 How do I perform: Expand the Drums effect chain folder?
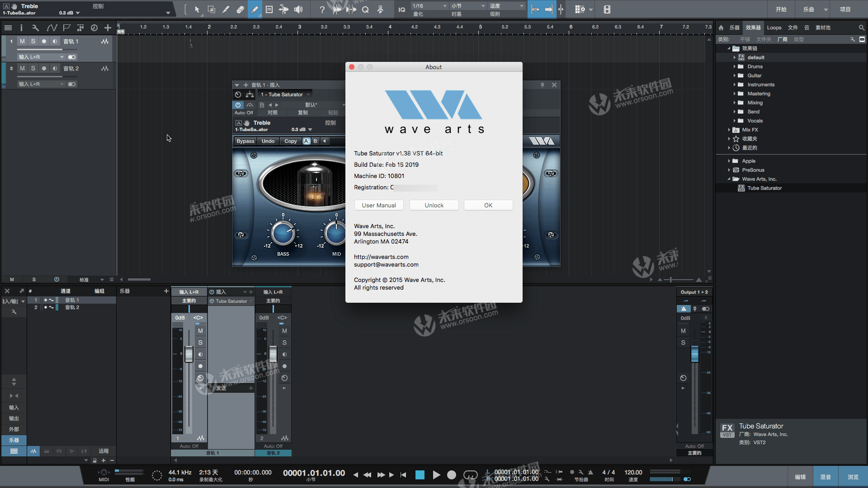click(x=735, y=66)
